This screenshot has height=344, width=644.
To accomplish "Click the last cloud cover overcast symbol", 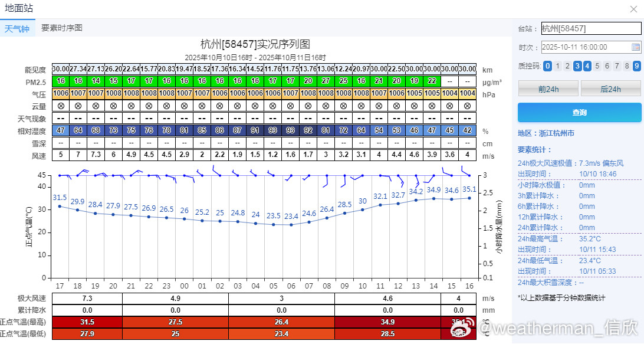I will coord(468,106).
